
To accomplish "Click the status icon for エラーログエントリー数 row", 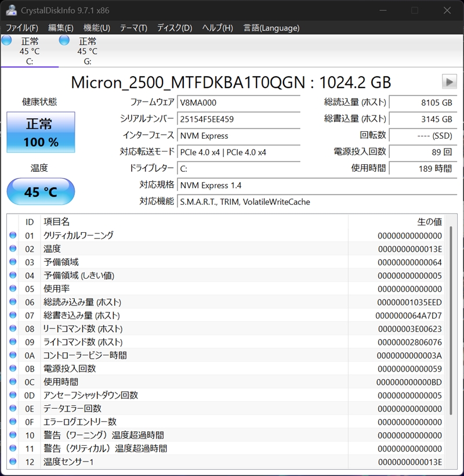I will [x=13, y=421].
